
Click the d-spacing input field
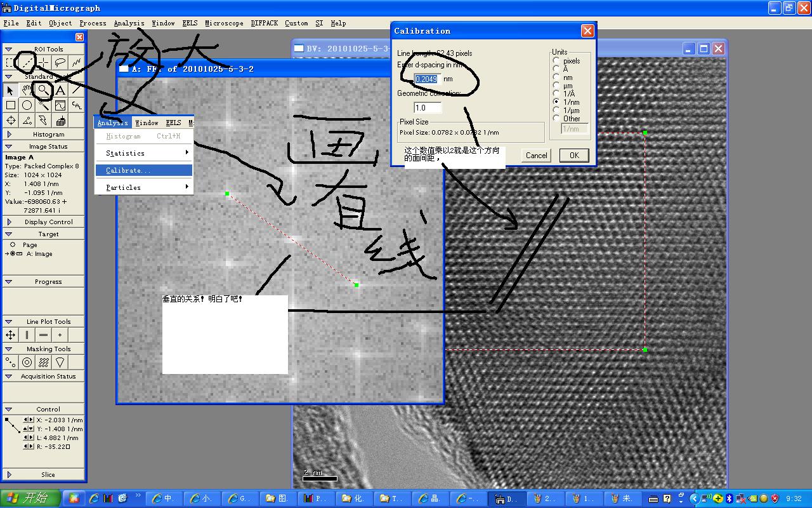(x=427, y=79)
